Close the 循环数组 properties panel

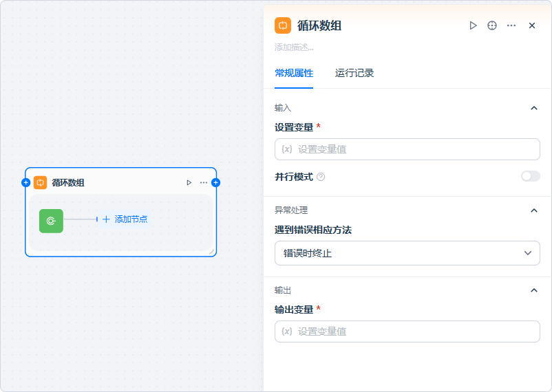click(532, 25)
